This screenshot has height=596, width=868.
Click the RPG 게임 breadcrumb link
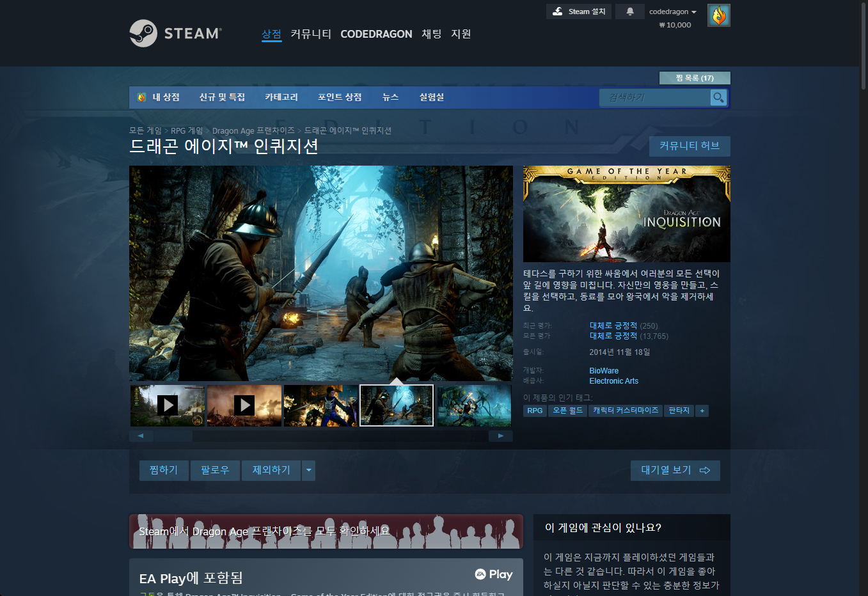pyautogui.click(x=187, y=130)
